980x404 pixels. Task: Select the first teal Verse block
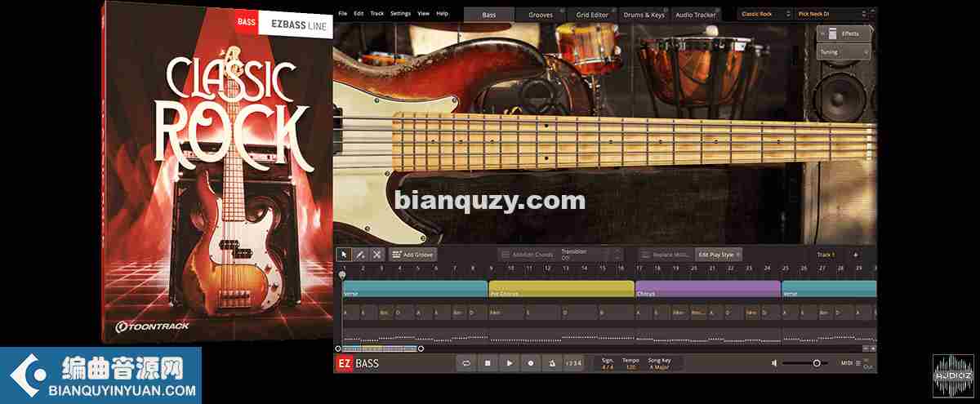pyautogui.click(x=415, y=289)
